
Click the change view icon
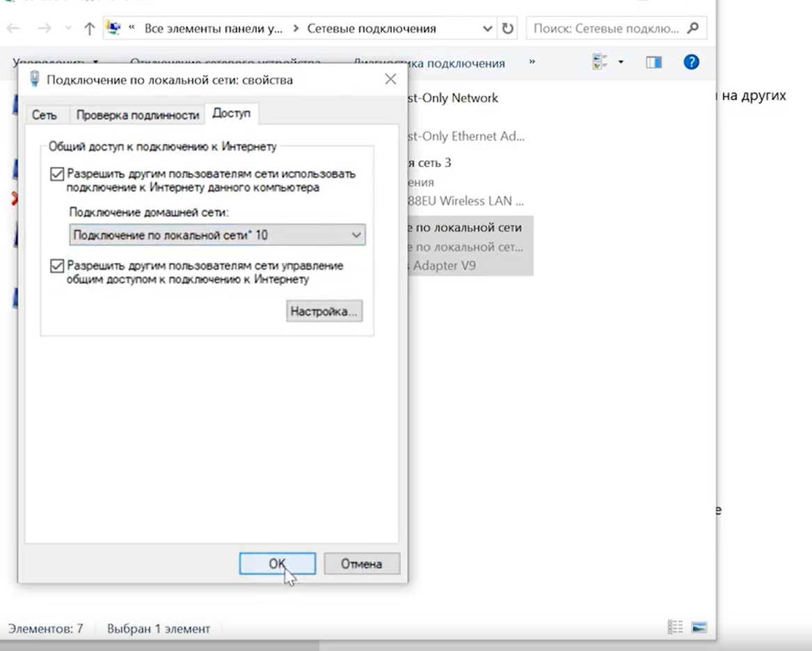(600, 62)
